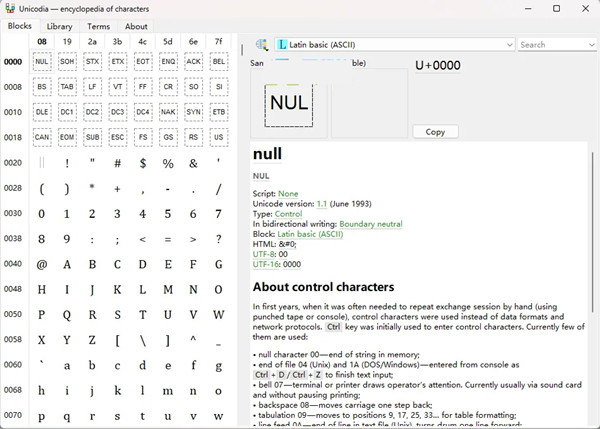Select the DC3 control character cell
This screenshot has width=600, height=429.
tap(117, 112)
